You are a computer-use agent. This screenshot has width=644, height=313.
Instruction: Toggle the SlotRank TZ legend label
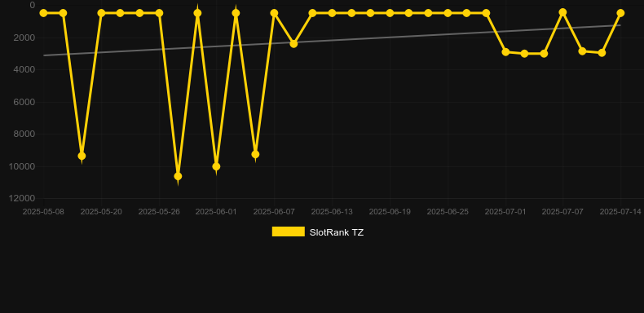(337, 232)
